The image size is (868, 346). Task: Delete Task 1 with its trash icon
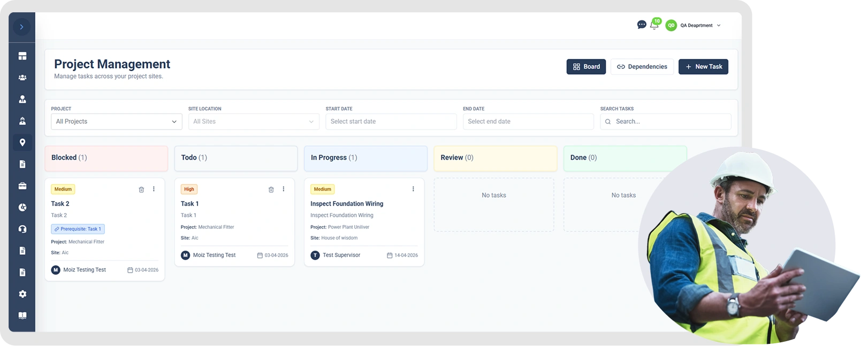tap(271, 190)
